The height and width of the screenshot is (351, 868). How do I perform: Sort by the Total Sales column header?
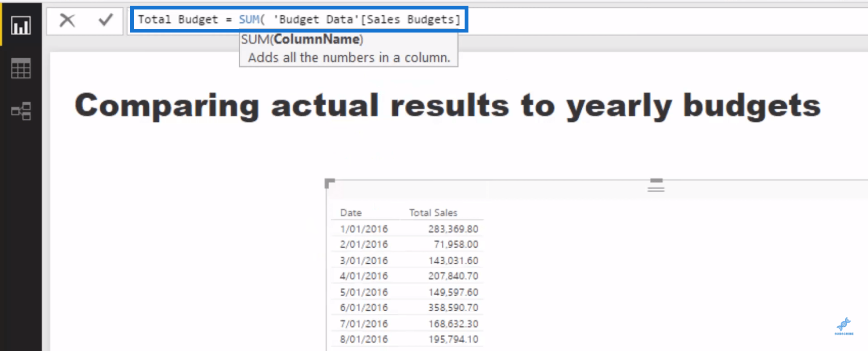pyautogui.click(x=433, y=213)
